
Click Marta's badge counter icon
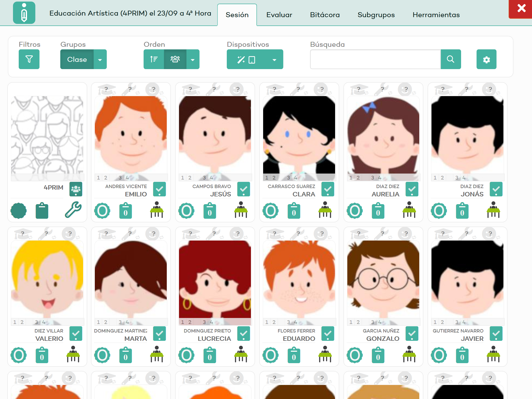pos(102,355)
